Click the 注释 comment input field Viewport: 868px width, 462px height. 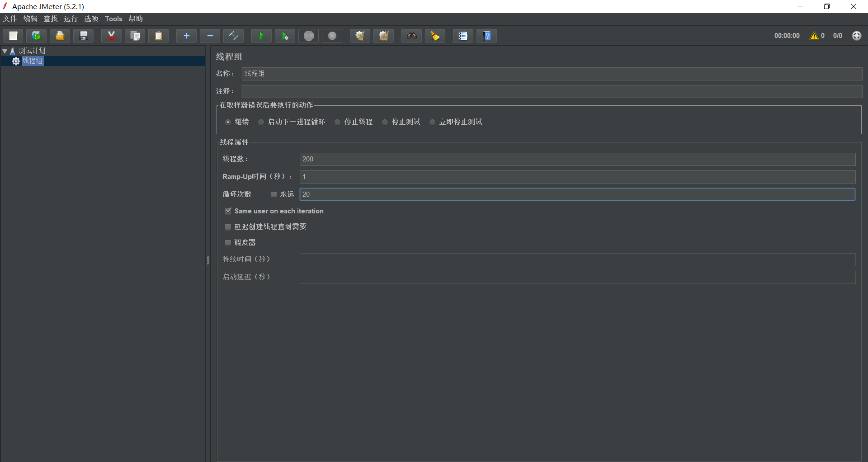click(x=552, y=91)
